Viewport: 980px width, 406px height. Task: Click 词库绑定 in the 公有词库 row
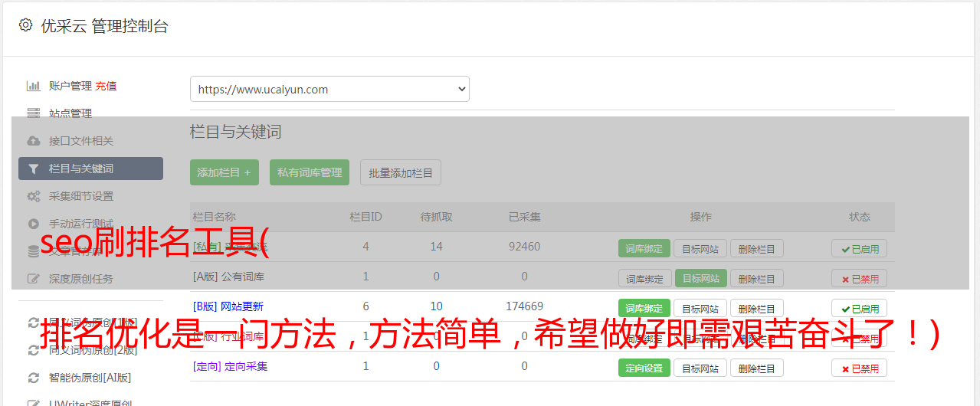(x=644, y=278)
